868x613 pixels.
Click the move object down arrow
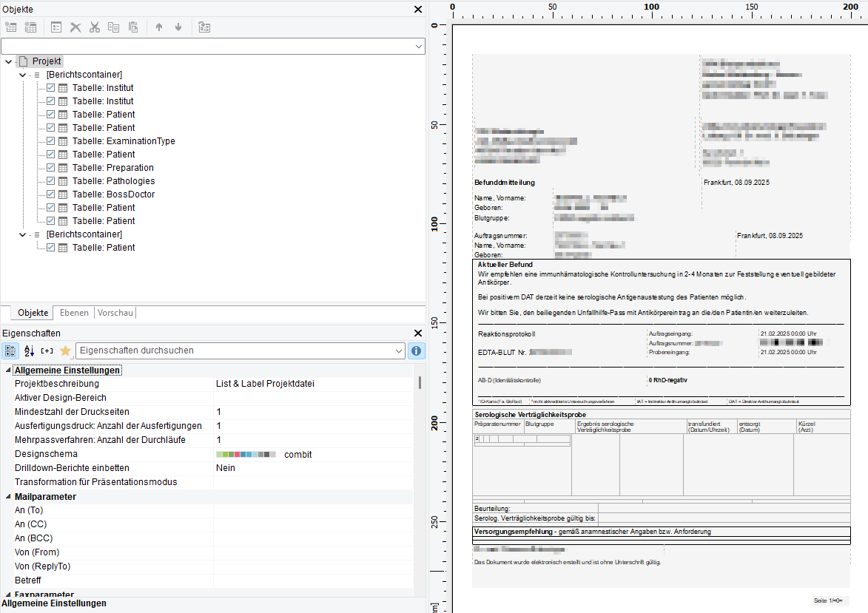(x=178, y=27)
